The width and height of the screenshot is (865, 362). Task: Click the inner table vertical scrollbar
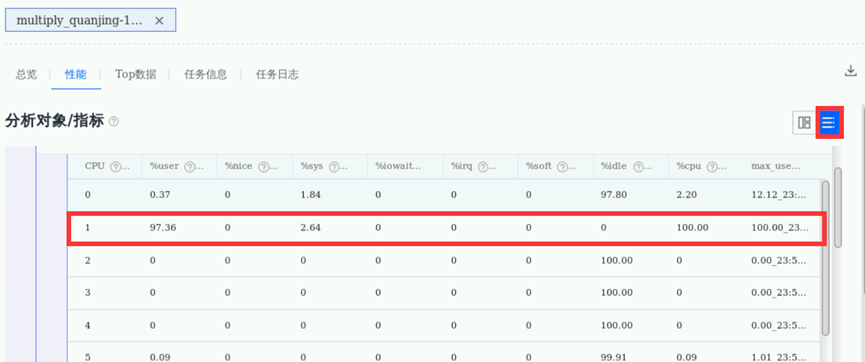click(x=826, y=258)
